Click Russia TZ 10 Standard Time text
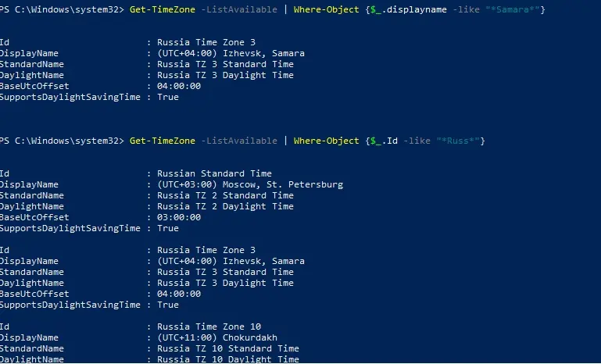The height and width of the screenshot is (364, 601). [x=228, y=348]
